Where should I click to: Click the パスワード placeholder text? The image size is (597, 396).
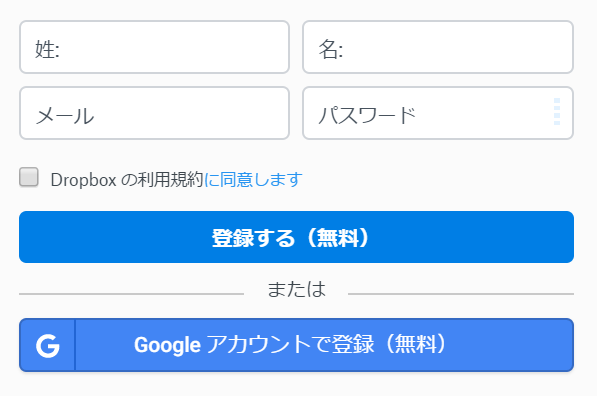click(x=367, y=115)
